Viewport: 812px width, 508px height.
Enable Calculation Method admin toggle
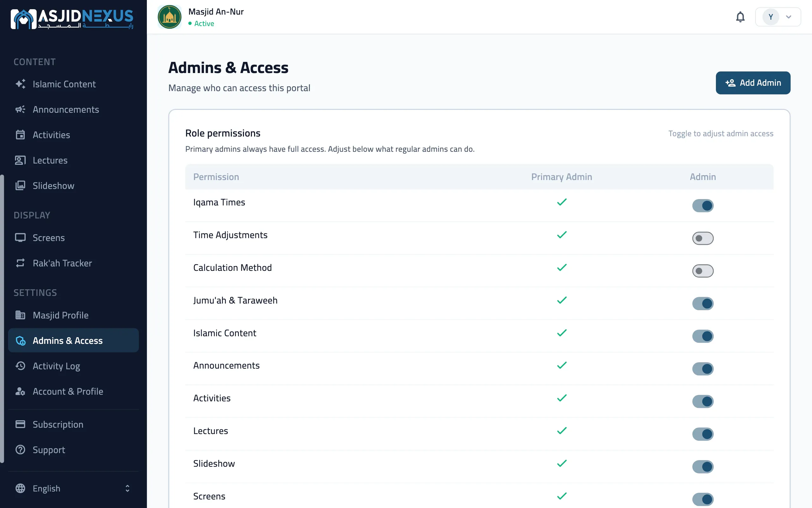point(703,271)
